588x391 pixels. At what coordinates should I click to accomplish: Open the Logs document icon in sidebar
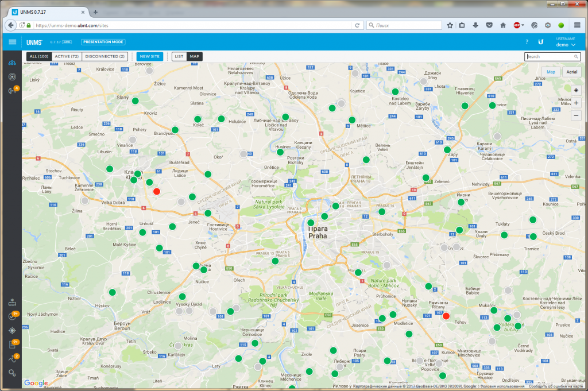12,344
